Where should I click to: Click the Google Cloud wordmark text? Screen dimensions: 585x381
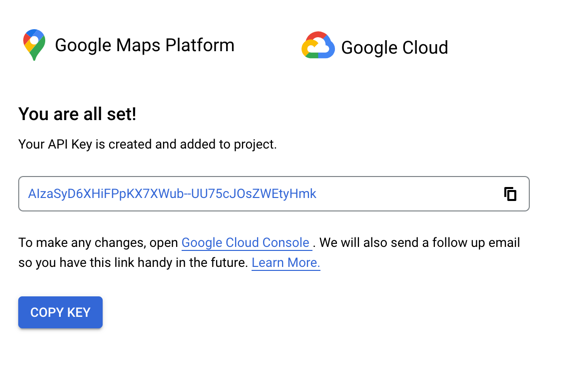click(395, 48)
